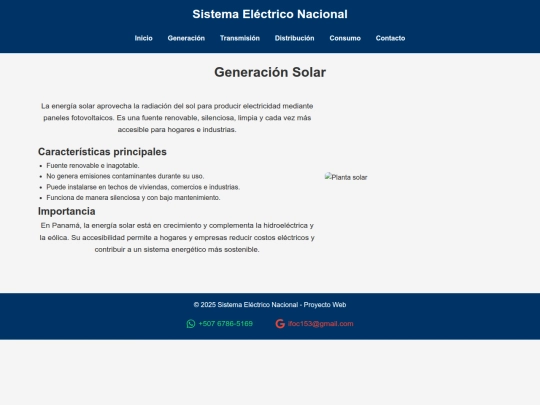Click the phone number +507 6786-5169
Viewport: 540px width, 405px height.
226,324
